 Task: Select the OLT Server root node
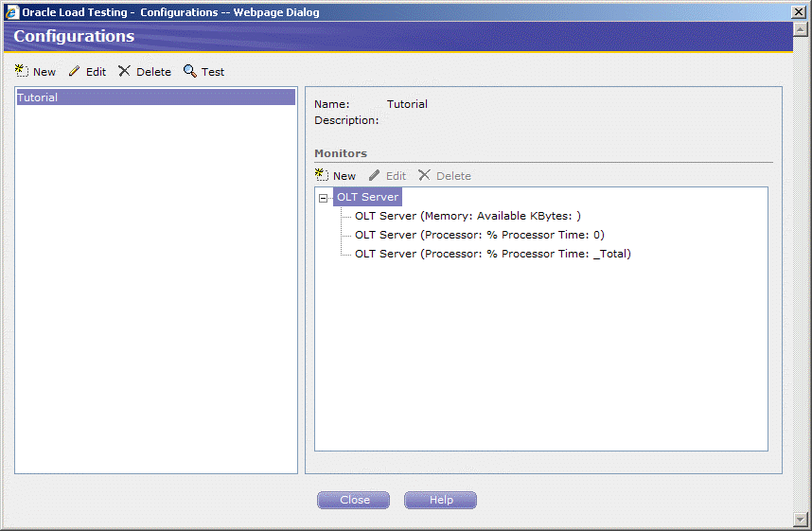[x=368, y=197]
